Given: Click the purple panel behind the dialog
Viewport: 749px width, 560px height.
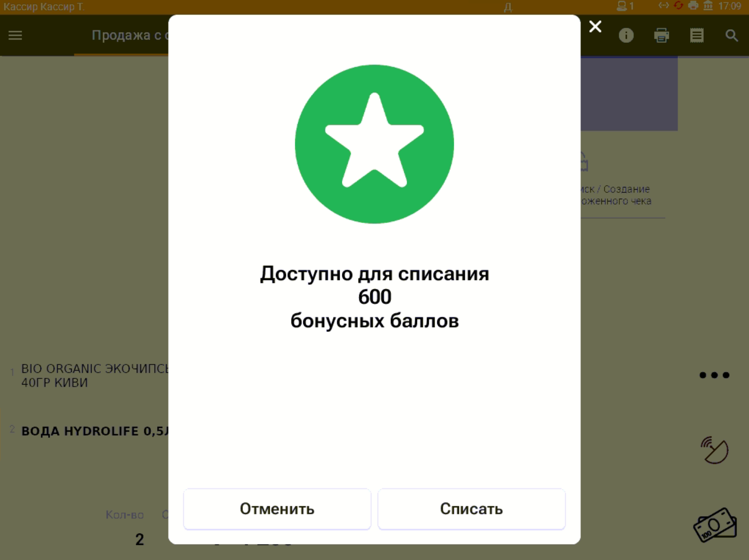Looking at the screenshot, I should [629, 94].
